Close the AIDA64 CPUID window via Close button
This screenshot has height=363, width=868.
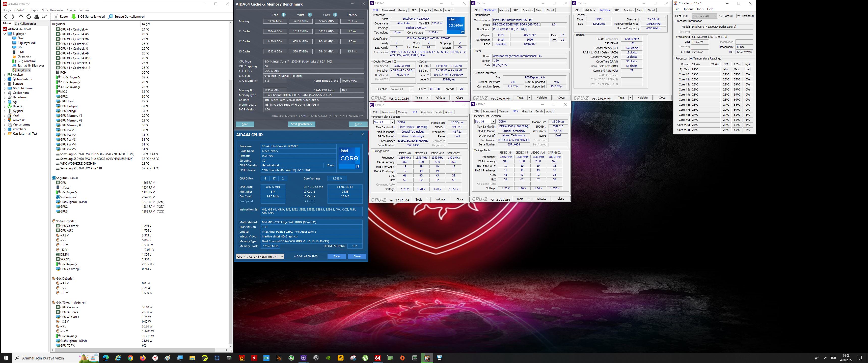357,257
